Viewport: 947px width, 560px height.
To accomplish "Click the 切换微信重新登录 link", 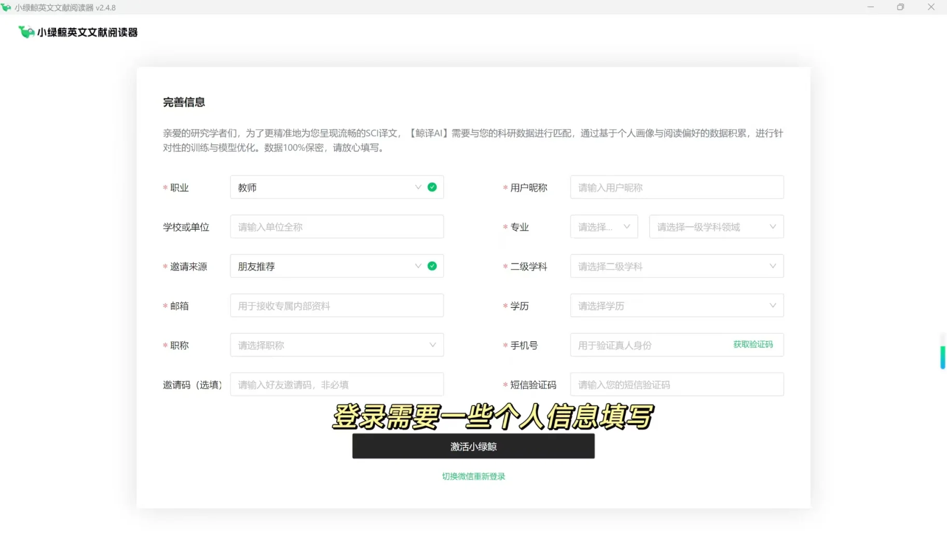I will 473,476.
